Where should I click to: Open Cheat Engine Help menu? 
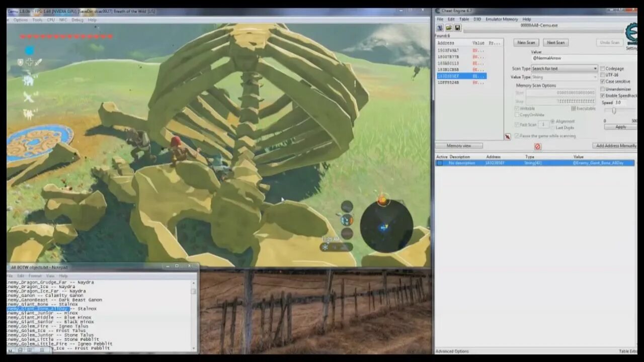point(527,19)
